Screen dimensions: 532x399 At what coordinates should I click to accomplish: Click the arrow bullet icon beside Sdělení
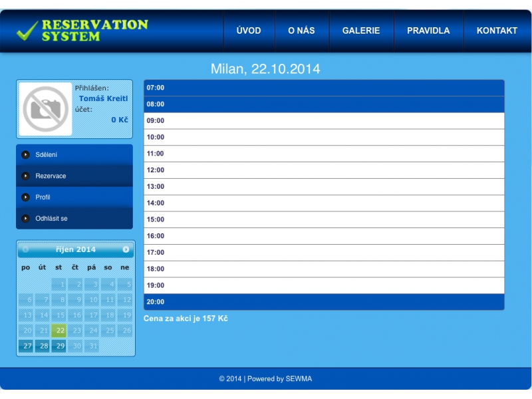point(26,155)
